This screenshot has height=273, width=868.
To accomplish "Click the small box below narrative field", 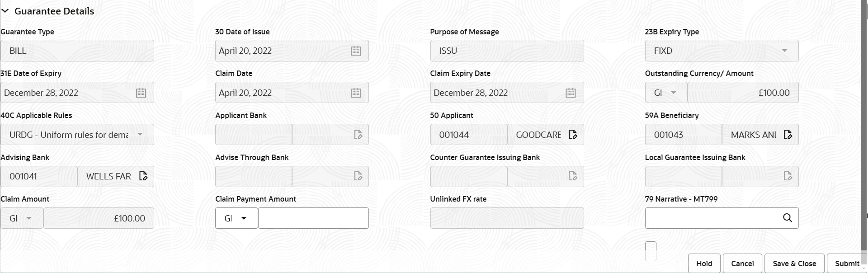I will [651, 251].
